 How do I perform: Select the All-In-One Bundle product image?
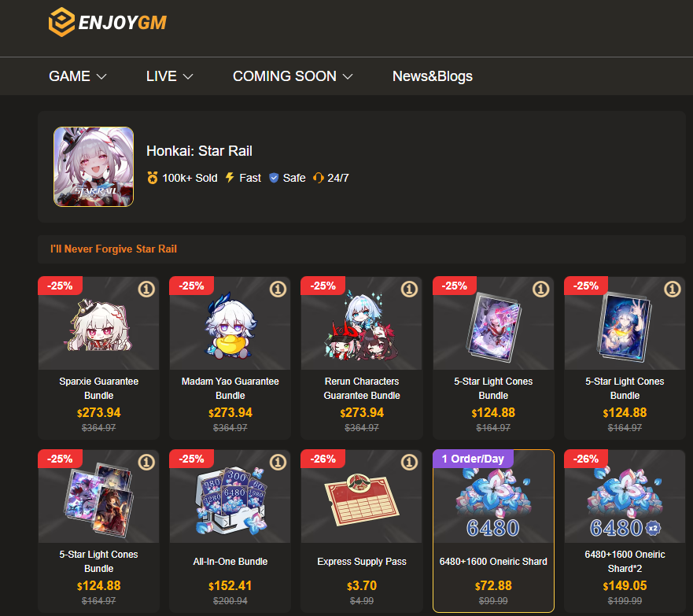(230, 496)
